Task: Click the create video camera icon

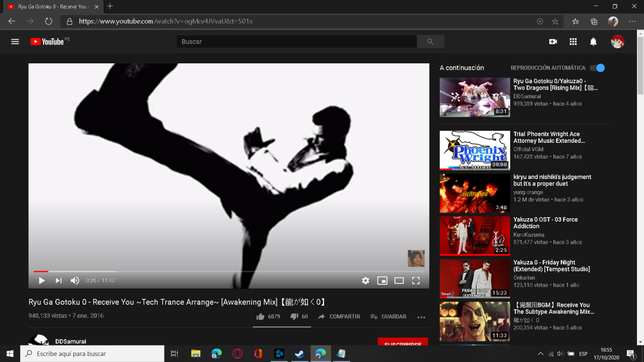Action: click(x=553, y=42)
